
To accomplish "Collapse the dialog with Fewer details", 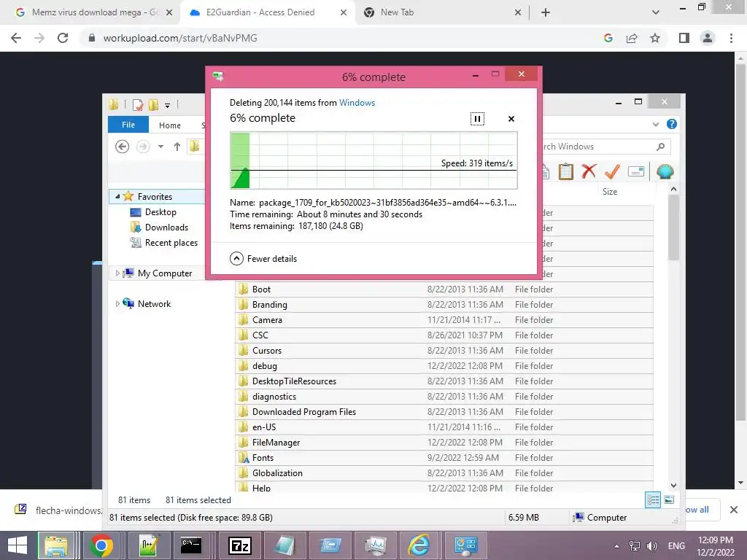I will 263,259.
